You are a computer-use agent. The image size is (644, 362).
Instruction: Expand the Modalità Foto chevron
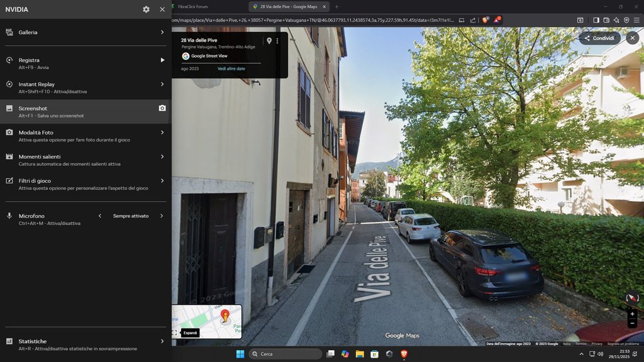[x=162, y=132]
